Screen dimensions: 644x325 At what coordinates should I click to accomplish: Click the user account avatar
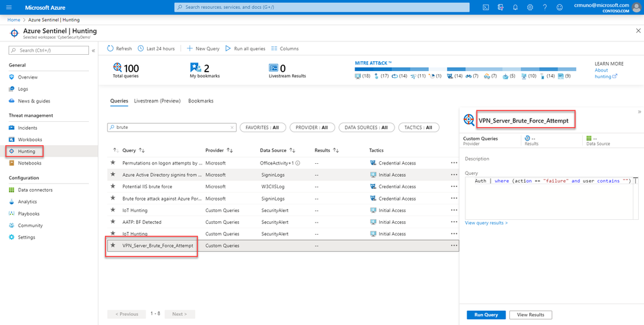coord(636,7)
